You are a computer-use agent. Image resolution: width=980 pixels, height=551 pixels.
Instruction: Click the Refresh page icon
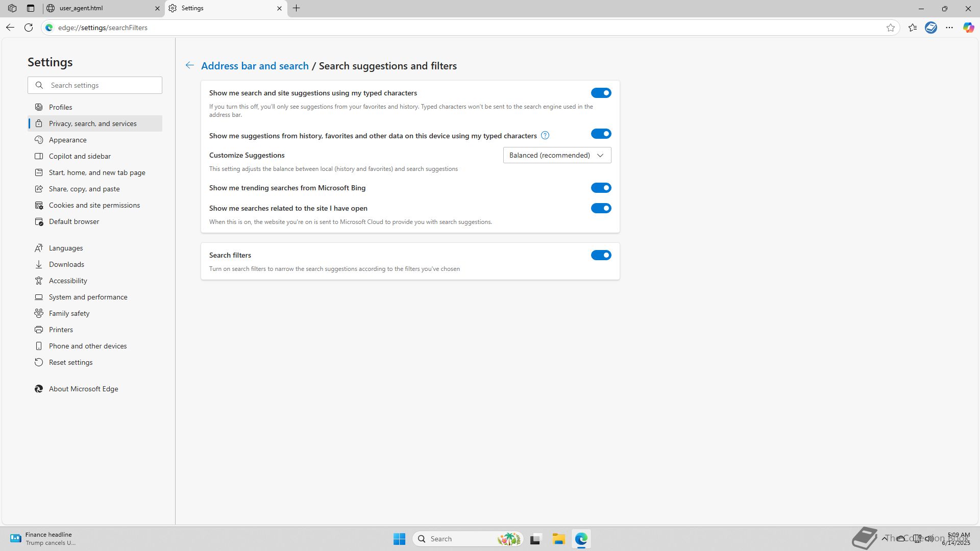tap(29, 28)
